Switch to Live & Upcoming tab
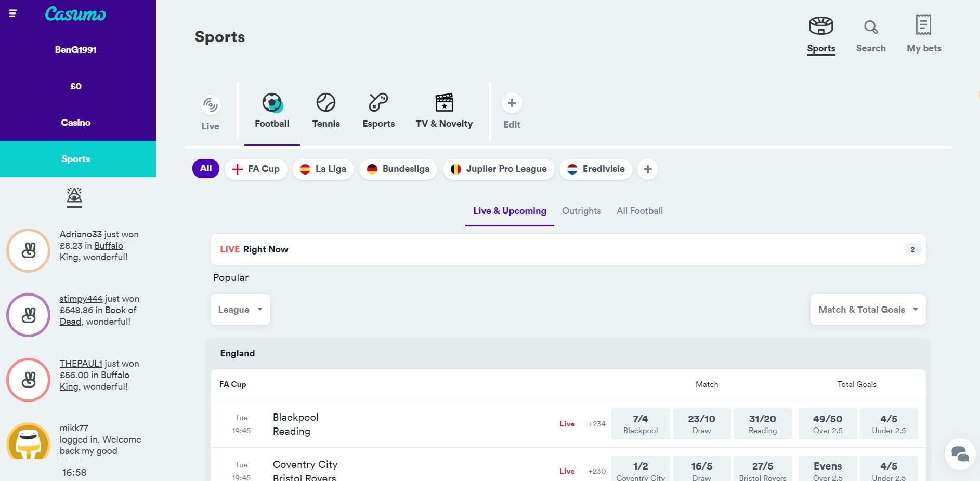Viewport: 980px width, 481px height. 509,211
